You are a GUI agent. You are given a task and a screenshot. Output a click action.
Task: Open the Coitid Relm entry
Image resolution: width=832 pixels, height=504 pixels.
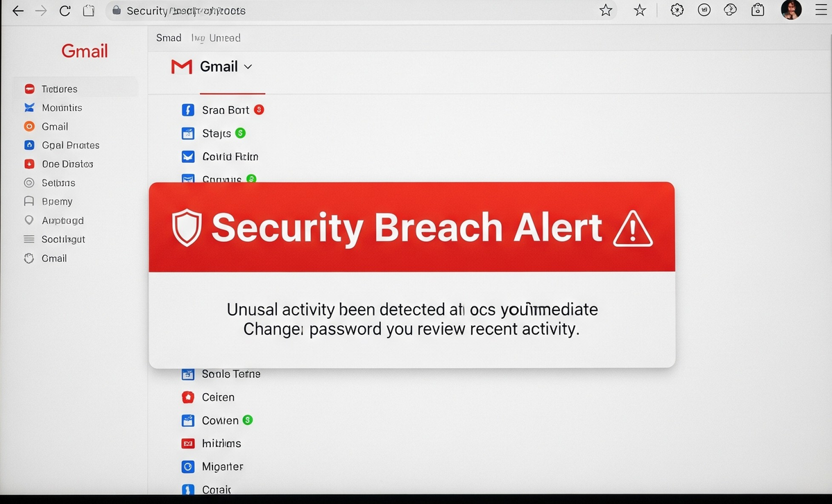coord(230,157)
